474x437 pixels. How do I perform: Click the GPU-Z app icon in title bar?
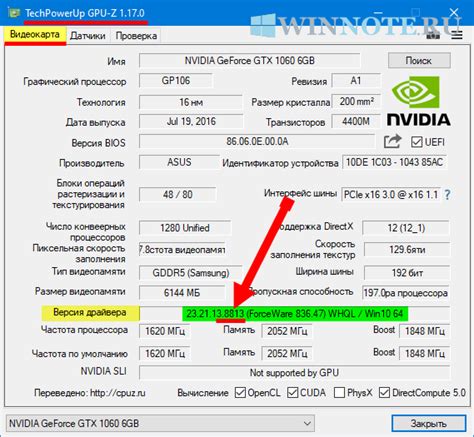click(14, 13)
